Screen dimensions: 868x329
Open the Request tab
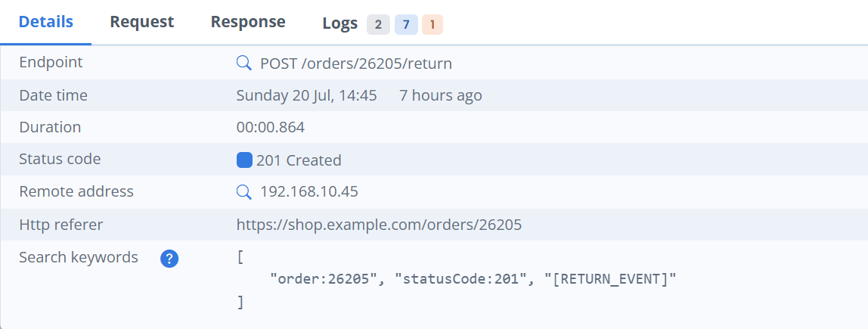(142, 22)
